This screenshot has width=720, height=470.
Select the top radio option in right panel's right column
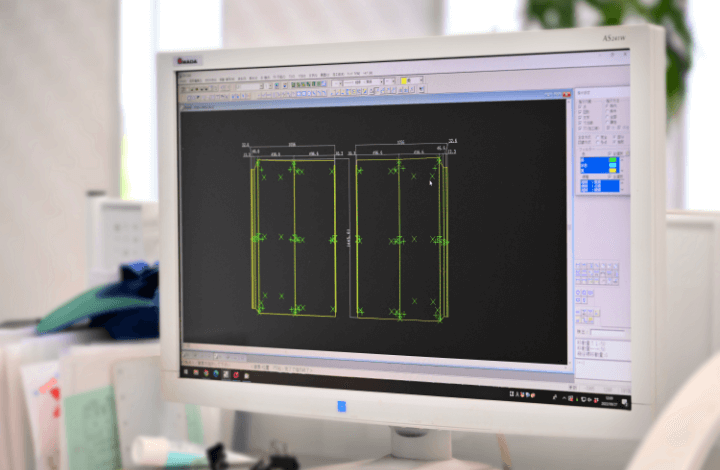pyautogui.click(x=607, y=106)
